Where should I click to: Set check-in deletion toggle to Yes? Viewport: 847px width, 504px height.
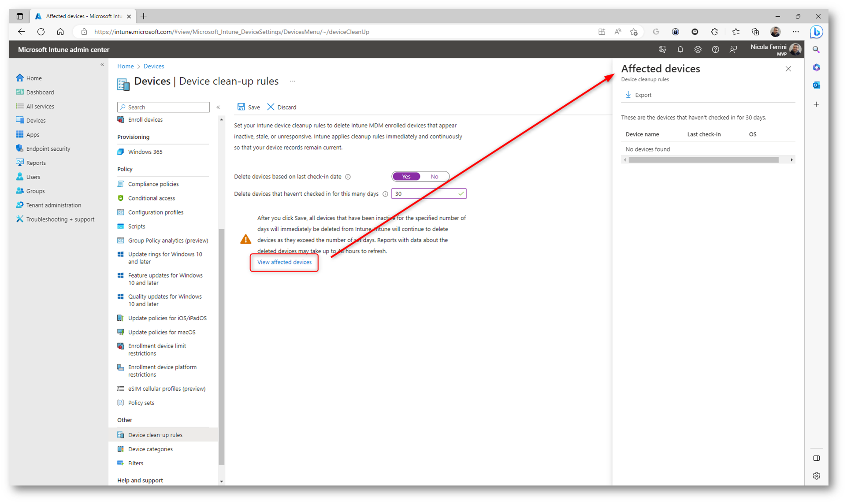point(406,177)
